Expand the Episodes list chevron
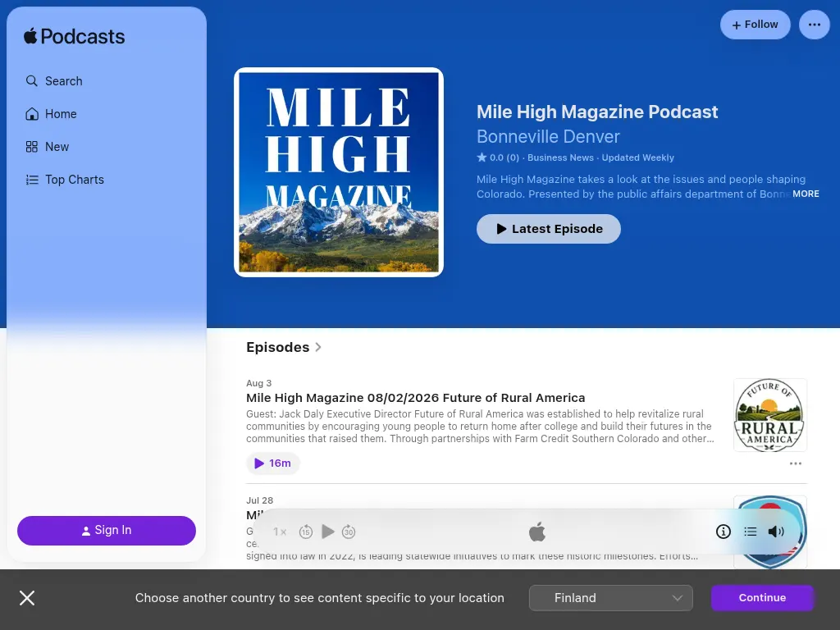840x630 pixels. point(318,347)
